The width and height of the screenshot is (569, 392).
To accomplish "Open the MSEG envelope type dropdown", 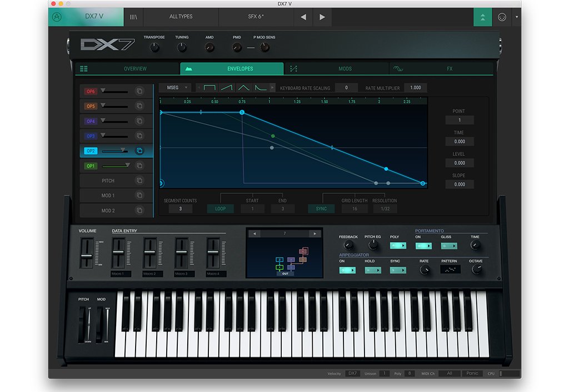I will [x=175, y=88].
